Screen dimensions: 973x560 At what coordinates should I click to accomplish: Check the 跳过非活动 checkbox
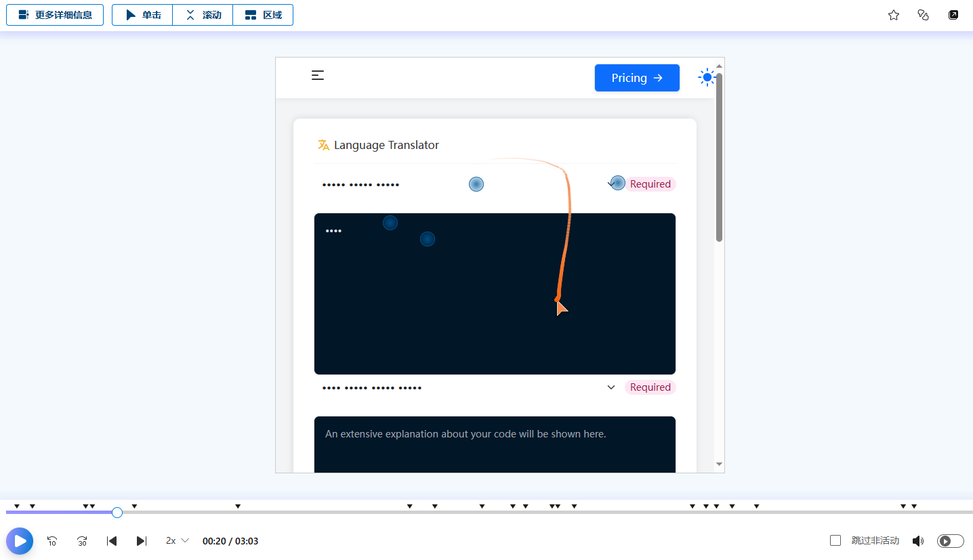click(835, 540)
